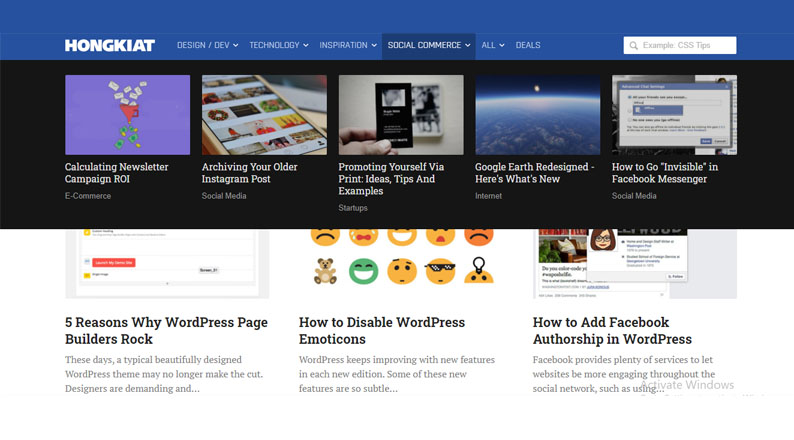Expand the Design / Dev menu chevron
This screenshot has width=794, height=440.
(236, 46)
